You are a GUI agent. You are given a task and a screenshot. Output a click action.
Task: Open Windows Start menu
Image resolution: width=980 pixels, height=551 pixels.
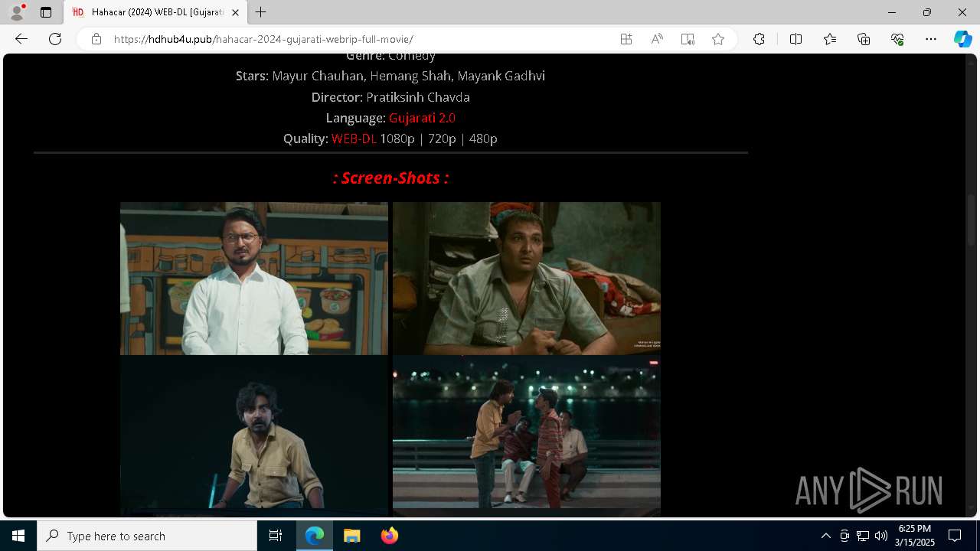coord(18,536)
